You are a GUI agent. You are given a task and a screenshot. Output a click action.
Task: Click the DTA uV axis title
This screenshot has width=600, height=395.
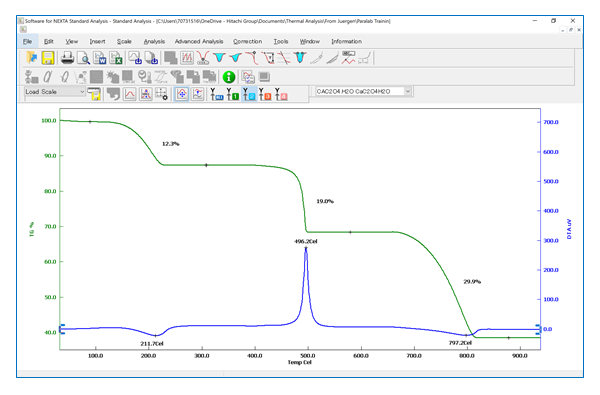[x=569, y=229]
